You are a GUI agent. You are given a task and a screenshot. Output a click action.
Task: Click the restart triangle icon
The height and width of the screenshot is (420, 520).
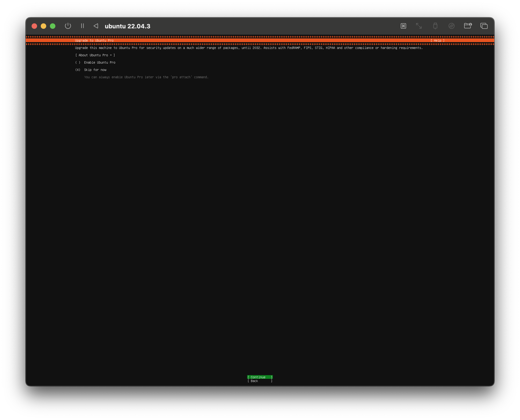coord(96,26)
